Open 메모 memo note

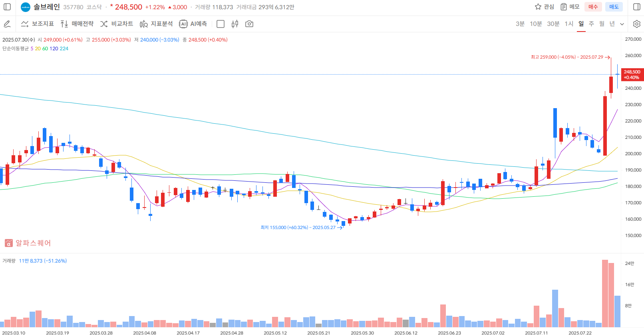tap(570, 7)
